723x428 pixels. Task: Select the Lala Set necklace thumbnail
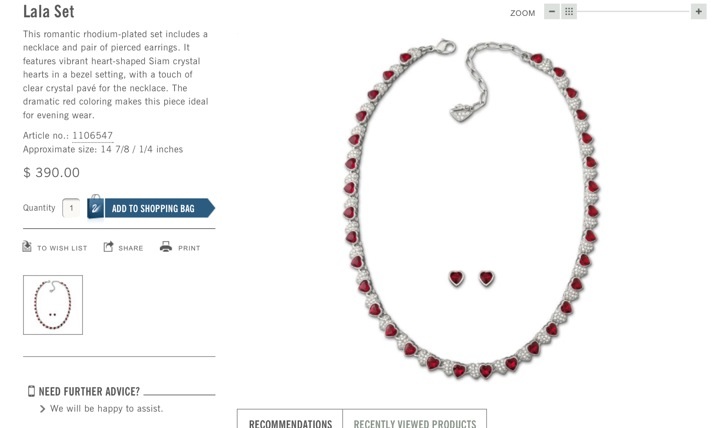53,305
